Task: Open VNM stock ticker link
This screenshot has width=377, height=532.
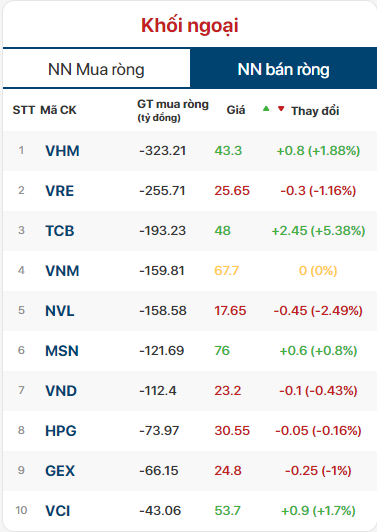Action: click(62, 271)
